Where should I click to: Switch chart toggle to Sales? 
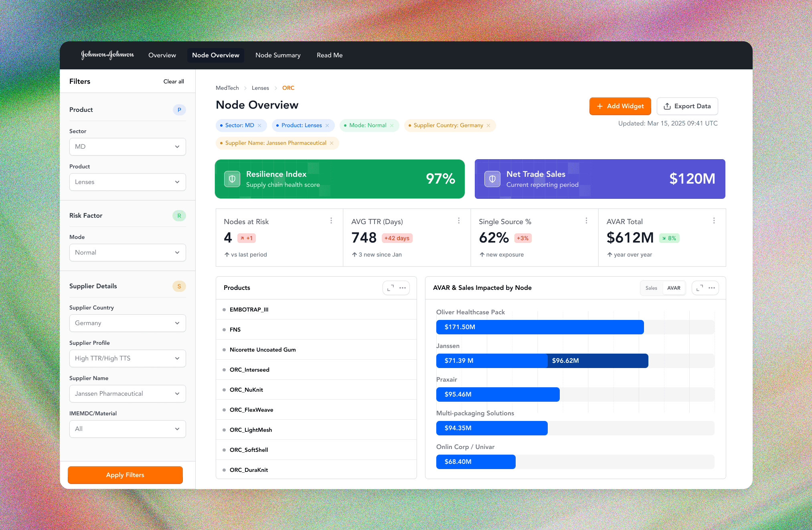point(651,288)
